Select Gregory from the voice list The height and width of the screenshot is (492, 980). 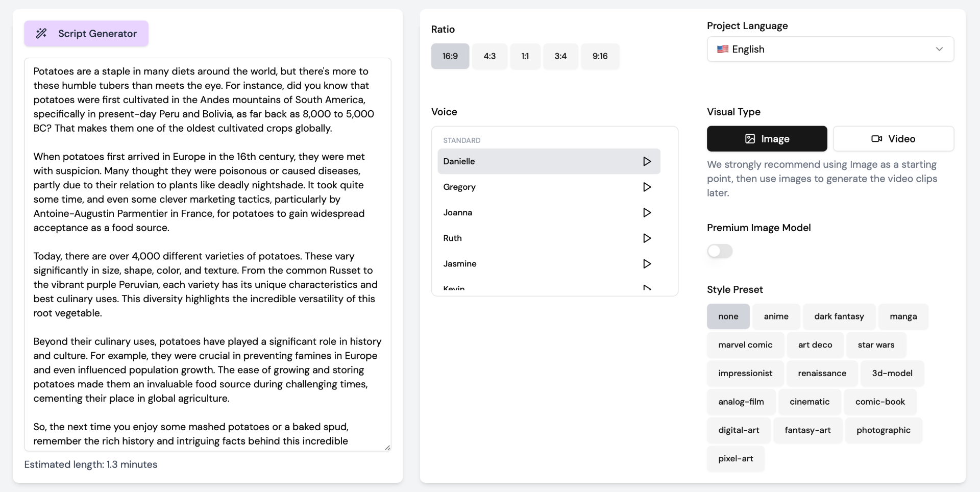tap(459, 187)
